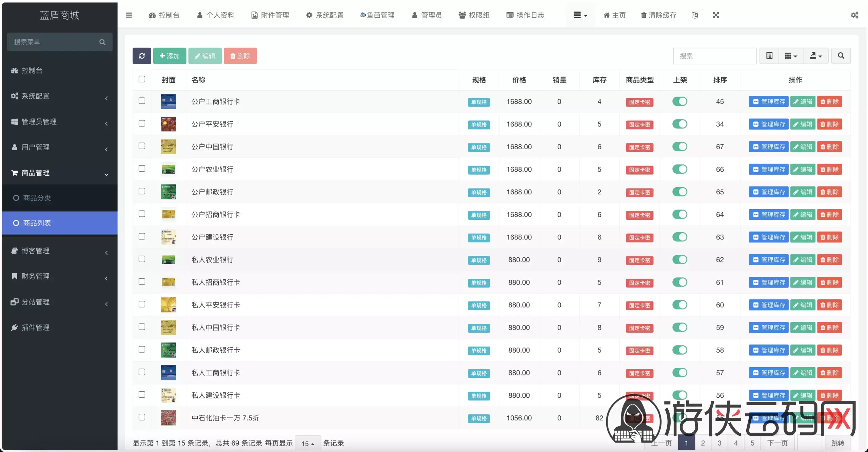The width and height of the screenshot is (868, 452).
Task: Toggle 上架 switch for 公户招商银行卡
Action: click(679, 214)
